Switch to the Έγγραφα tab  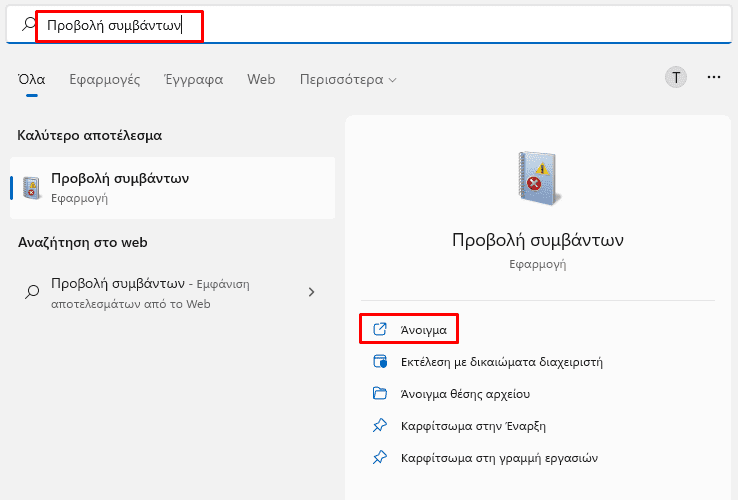194,79
